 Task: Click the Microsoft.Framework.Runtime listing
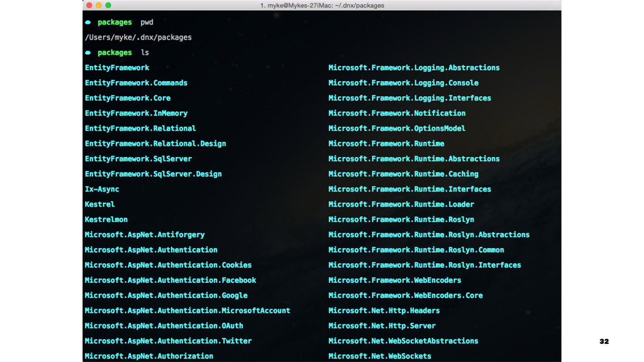click(386, 144)
